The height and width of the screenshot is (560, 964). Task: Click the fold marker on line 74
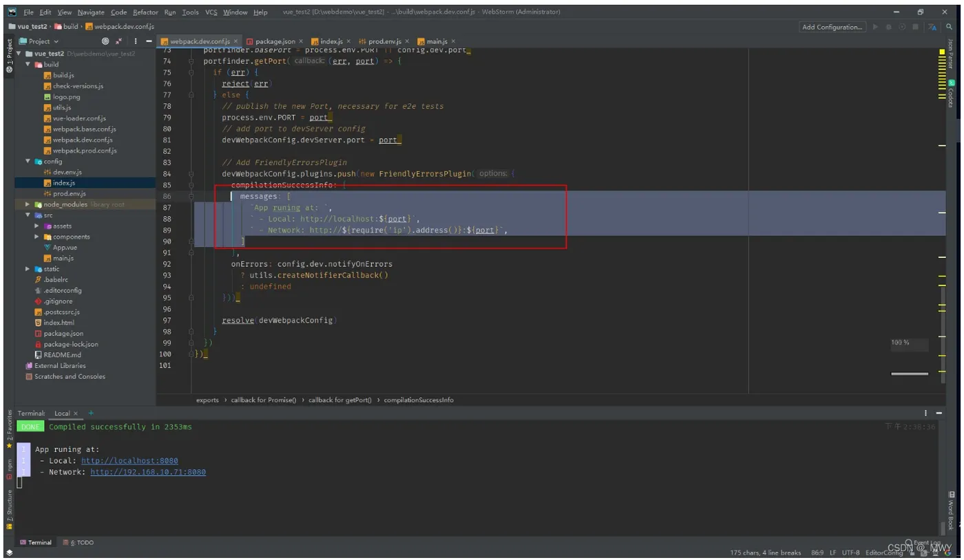(191, 61)
